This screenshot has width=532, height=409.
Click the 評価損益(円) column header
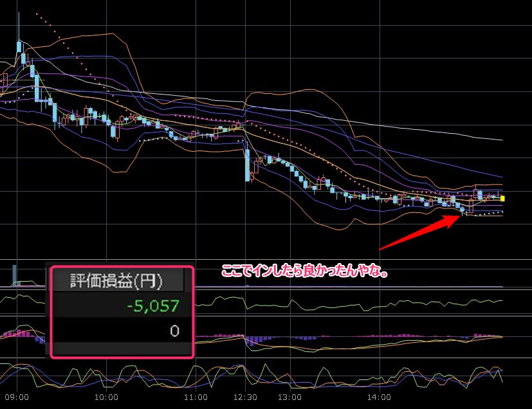tap(116, 281)
